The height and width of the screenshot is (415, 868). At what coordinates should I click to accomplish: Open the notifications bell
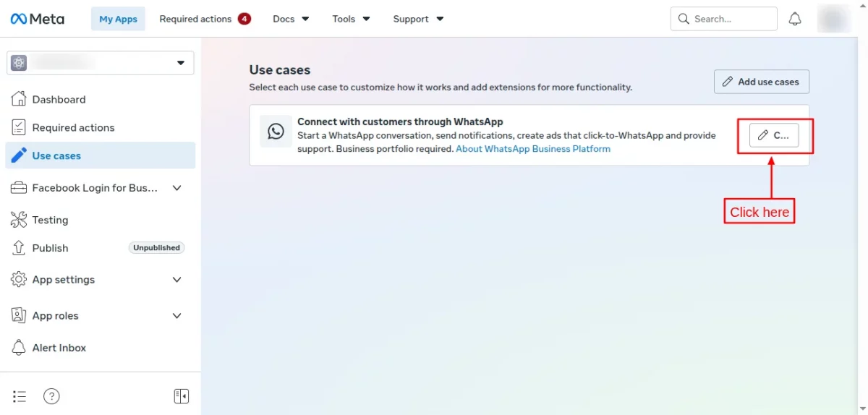point(795,19)
